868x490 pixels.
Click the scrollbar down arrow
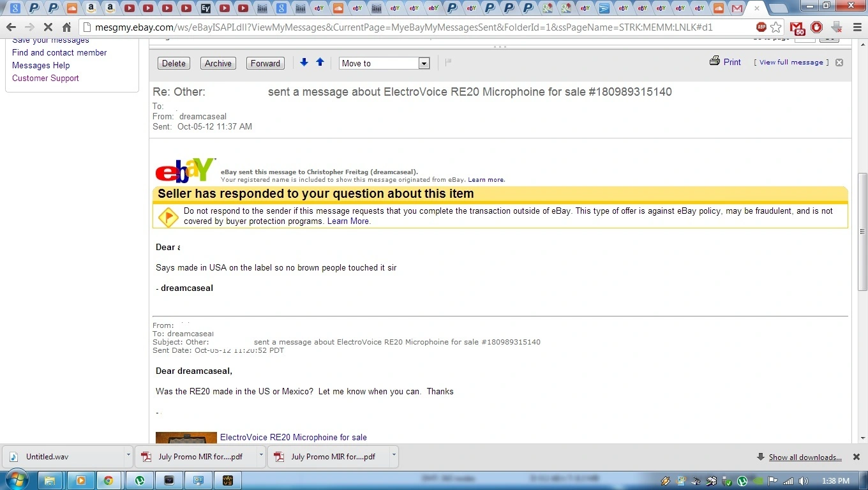(x=862, y=438)
